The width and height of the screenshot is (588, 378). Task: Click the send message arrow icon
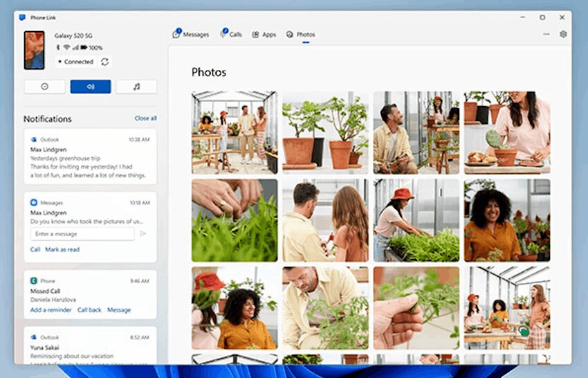coord(143,233)
